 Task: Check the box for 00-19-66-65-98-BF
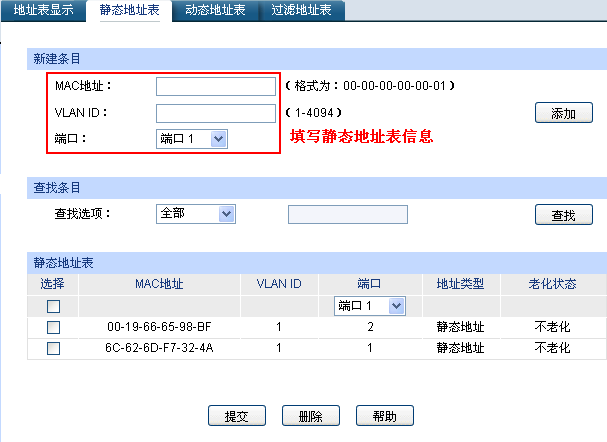[53, 327]
